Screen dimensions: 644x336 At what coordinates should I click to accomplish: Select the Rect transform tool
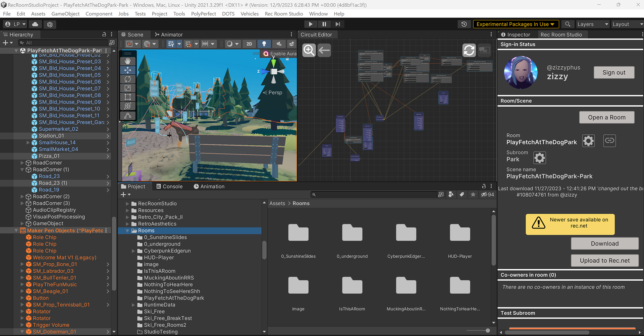tap(127, 97)
